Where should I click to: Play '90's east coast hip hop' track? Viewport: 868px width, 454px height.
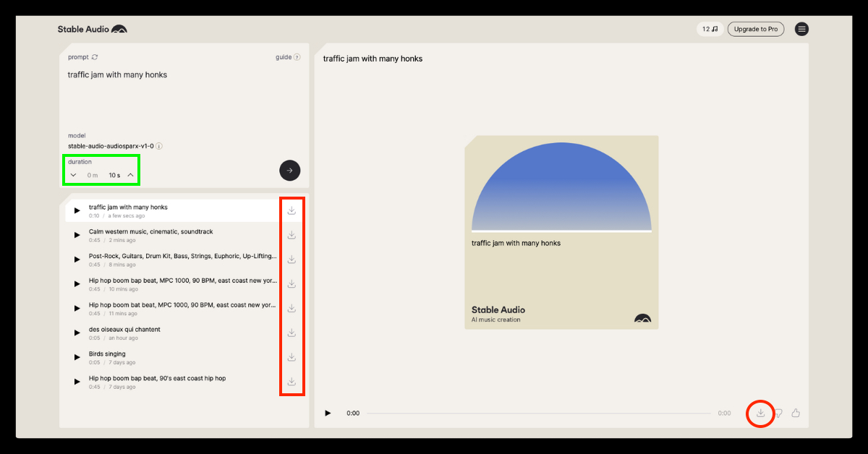(77, 382)
